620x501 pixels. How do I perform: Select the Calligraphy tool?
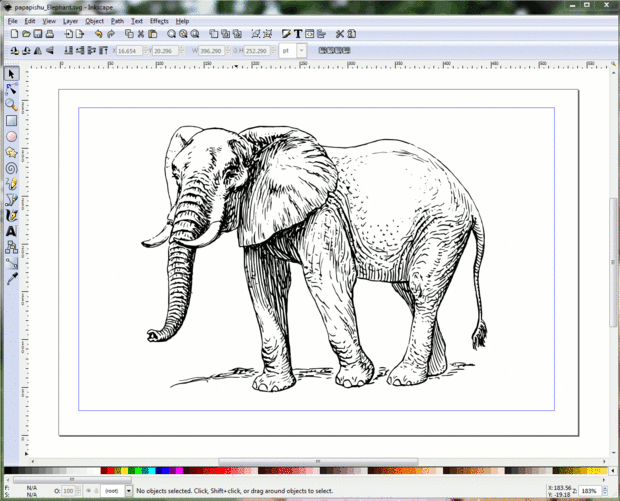[11, 216]
